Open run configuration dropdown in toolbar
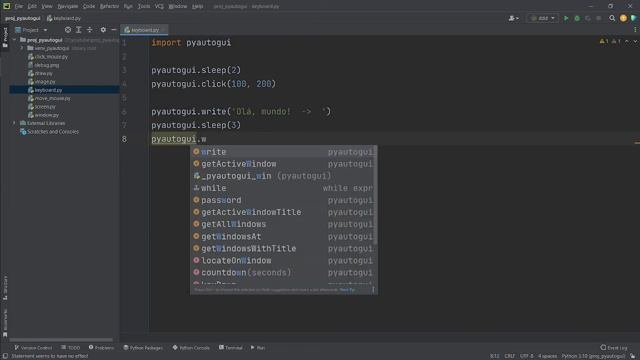The height and width of the screenshot is (360, 640). click(543, 18)
